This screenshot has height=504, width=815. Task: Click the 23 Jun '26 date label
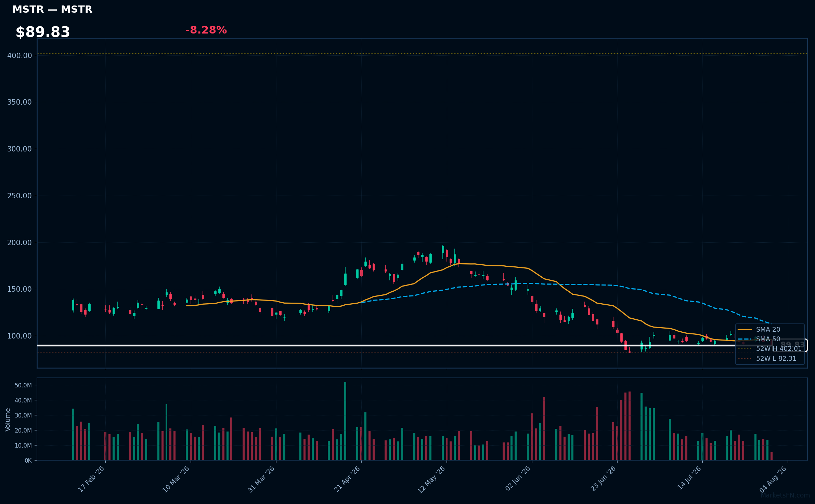[603, 479]
